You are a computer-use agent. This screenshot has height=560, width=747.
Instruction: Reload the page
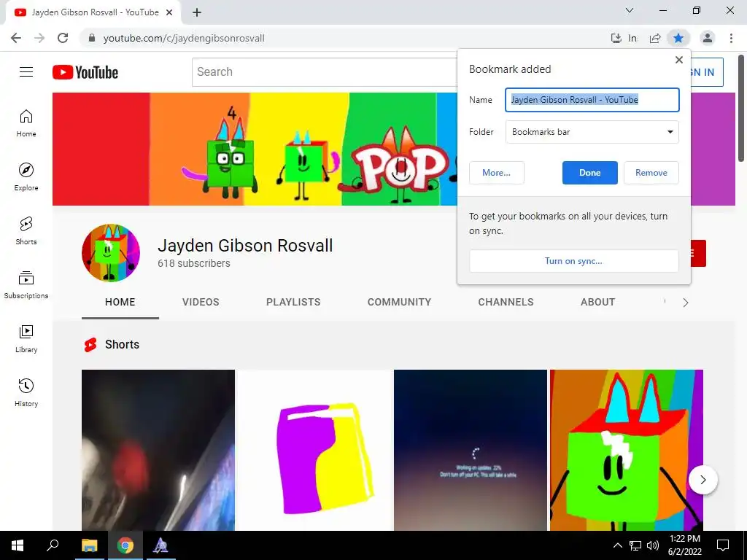63,38
